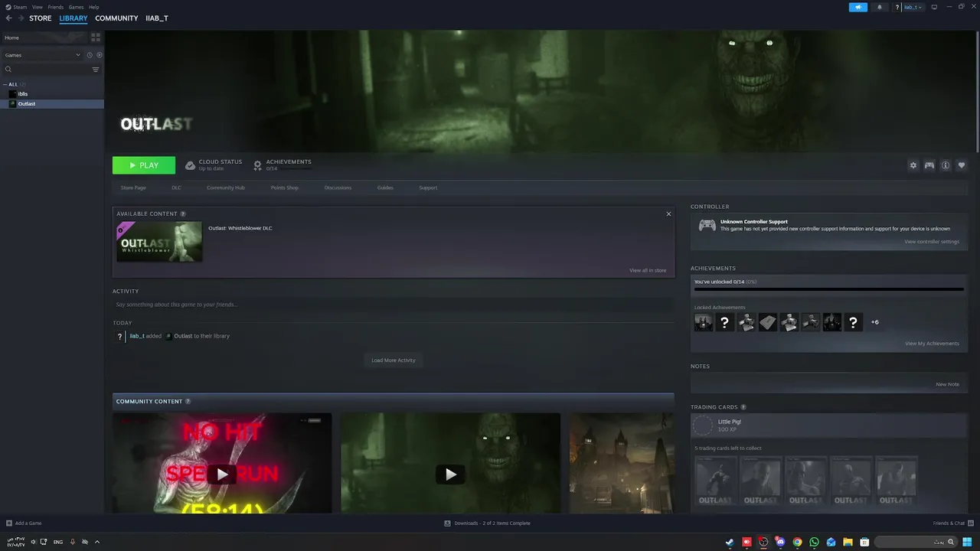Open the View menu
The height and width of the screenshot is (551, 980).
pyautogui.click(x=37, y=7)
